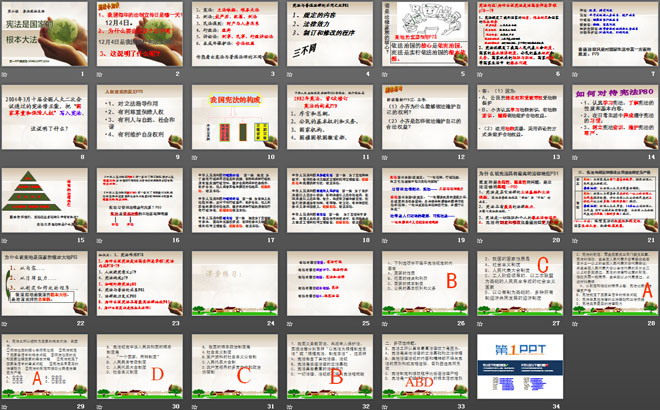
Task: Click animation star icon under slide 16
Action: click(100, 241)
